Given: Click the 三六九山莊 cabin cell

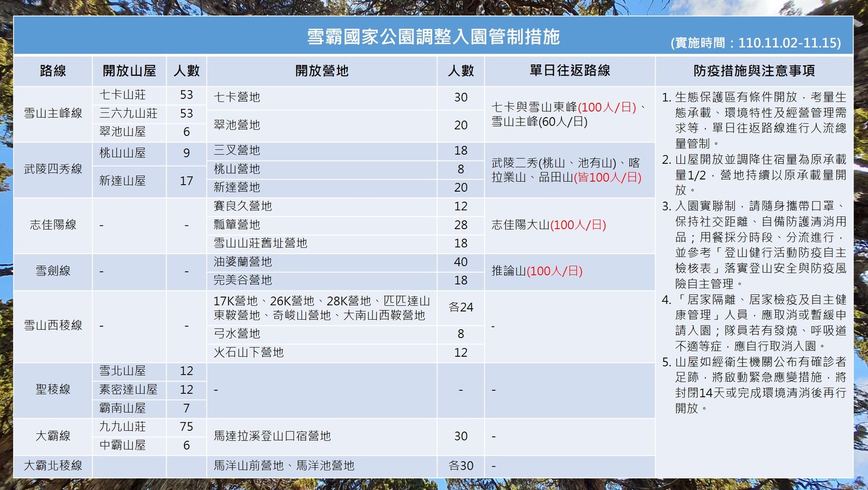Looking at the screenshot, I should [x=129, y=114].
